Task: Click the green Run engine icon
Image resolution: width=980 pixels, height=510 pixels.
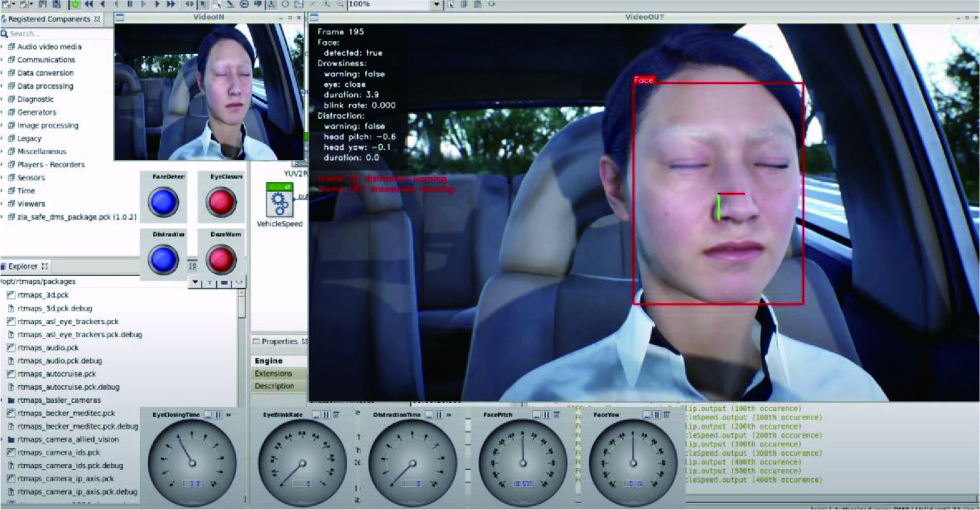Action: 75,3
